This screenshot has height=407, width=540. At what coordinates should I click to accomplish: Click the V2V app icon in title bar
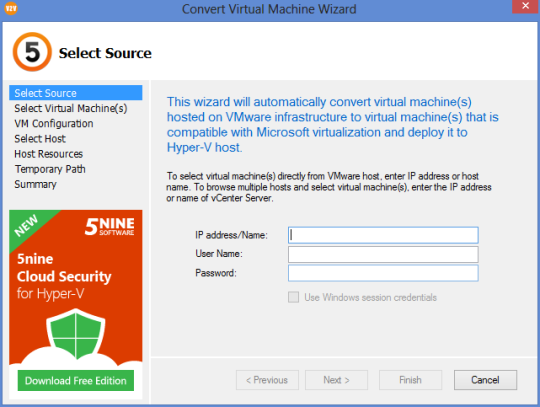(x=11, y=8)
